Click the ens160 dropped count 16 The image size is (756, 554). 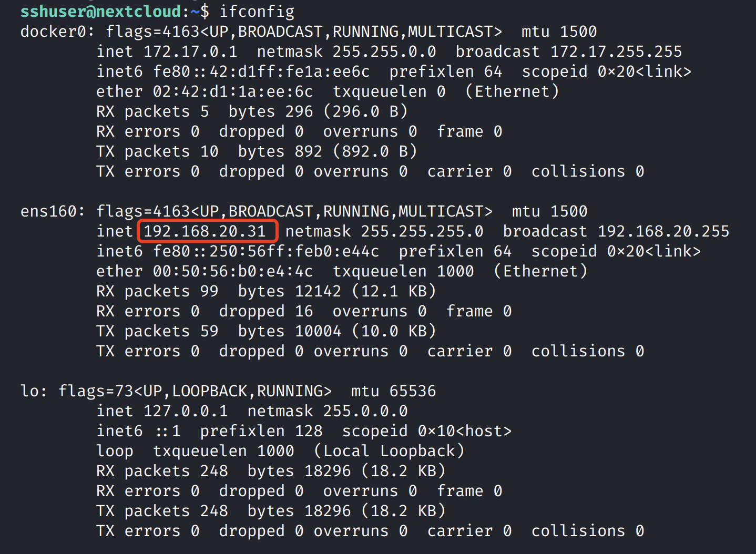304,311
